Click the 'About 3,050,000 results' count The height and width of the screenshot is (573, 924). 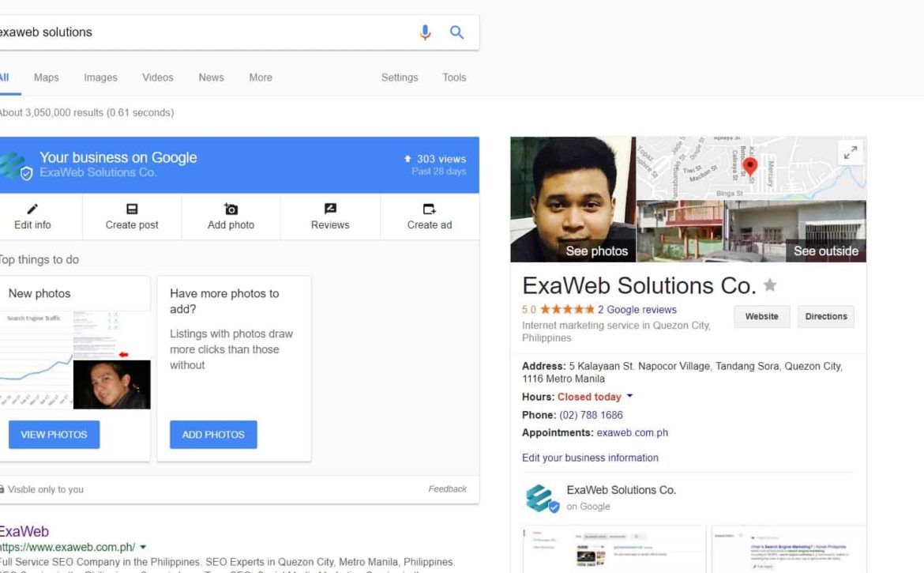86,112
